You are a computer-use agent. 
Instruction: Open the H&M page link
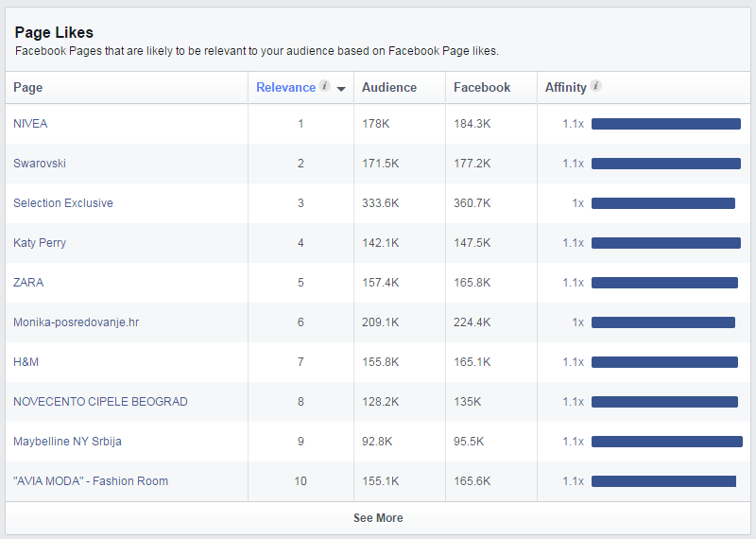[x=26, y=362]
